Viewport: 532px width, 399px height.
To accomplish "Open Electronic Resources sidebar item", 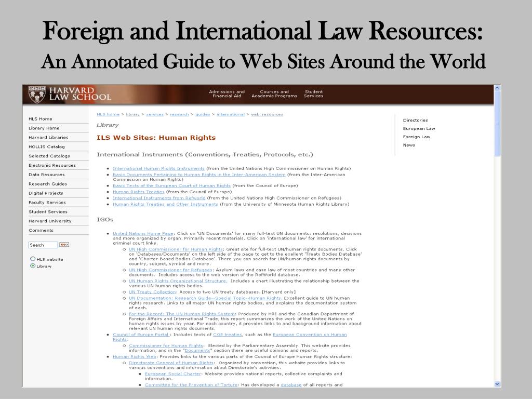I will 52,165.
